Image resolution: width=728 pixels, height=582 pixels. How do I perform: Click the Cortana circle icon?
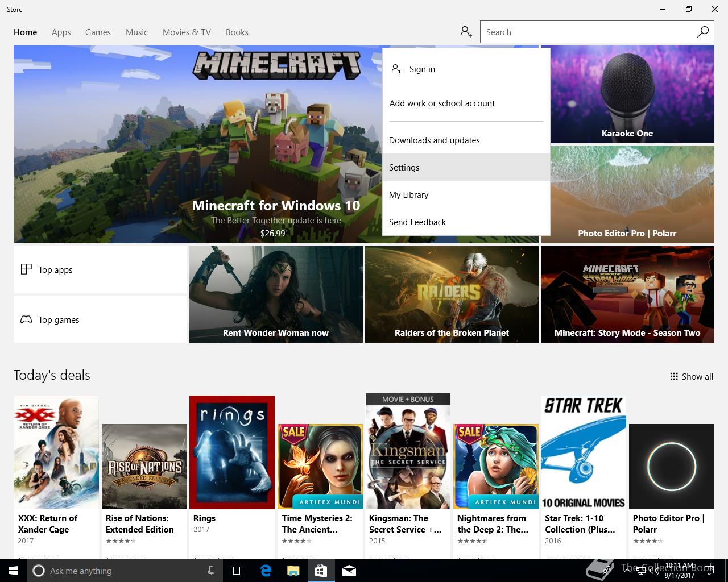39,571
